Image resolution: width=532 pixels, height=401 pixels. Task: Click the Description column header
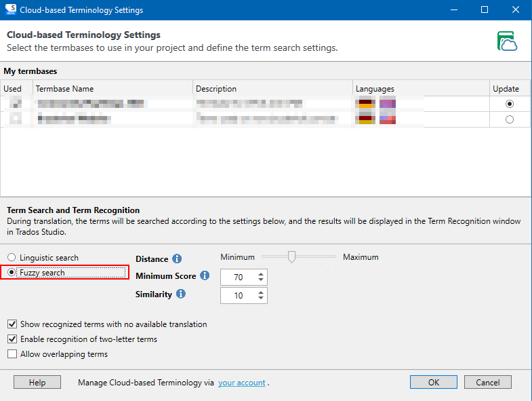click(273, 88)
